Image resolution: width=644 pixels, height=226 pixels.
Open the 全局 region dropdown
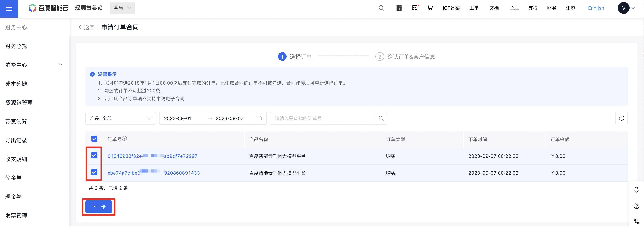pos(122,8)
